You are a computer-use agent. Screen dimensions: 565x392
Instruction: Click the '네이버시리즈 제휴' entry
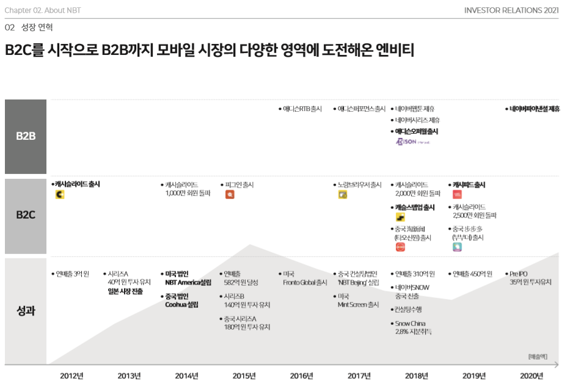(x=417, y=120)
